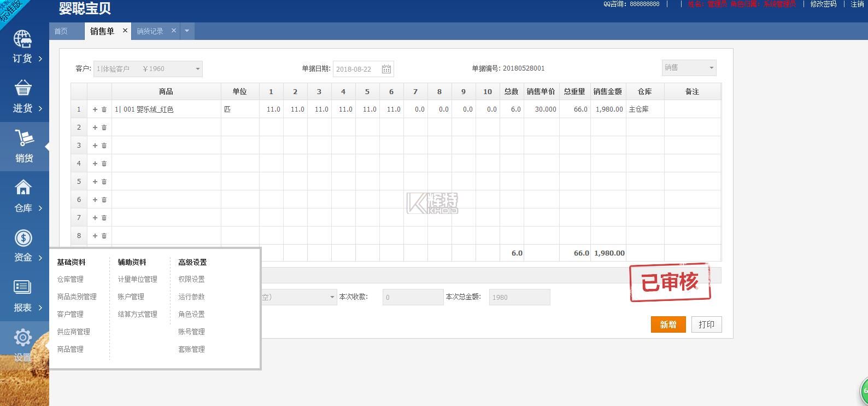Expand the 客户 customer dropdown

(x=197, y=69)
